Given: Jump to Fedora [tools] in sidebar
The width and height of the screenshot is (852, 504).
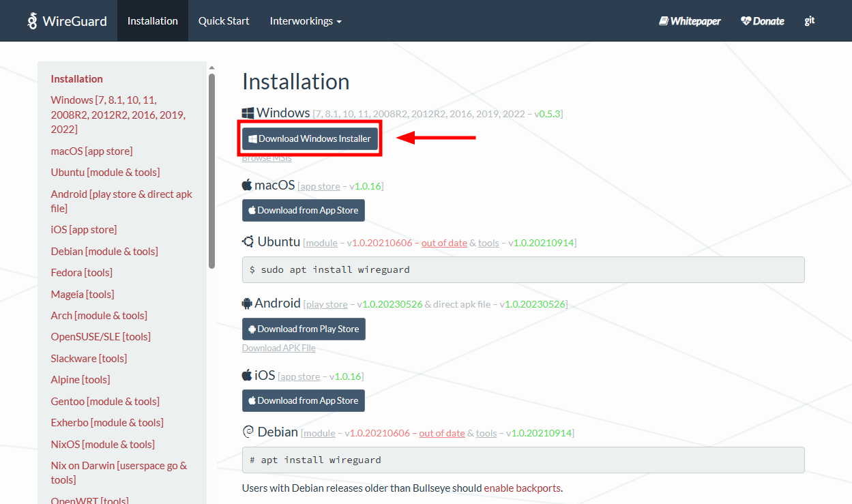Looking at the screenshot, I should point(81,273).
